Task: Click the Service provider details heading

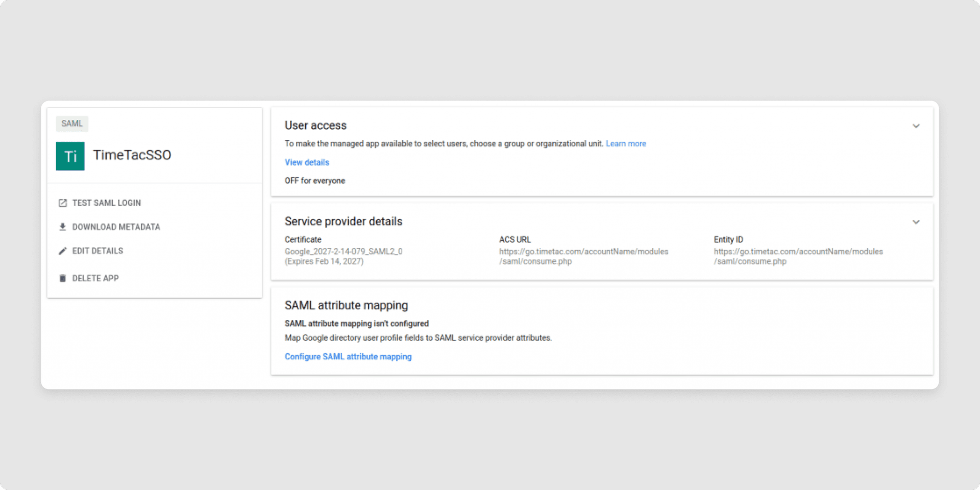Action: [344, 222]
